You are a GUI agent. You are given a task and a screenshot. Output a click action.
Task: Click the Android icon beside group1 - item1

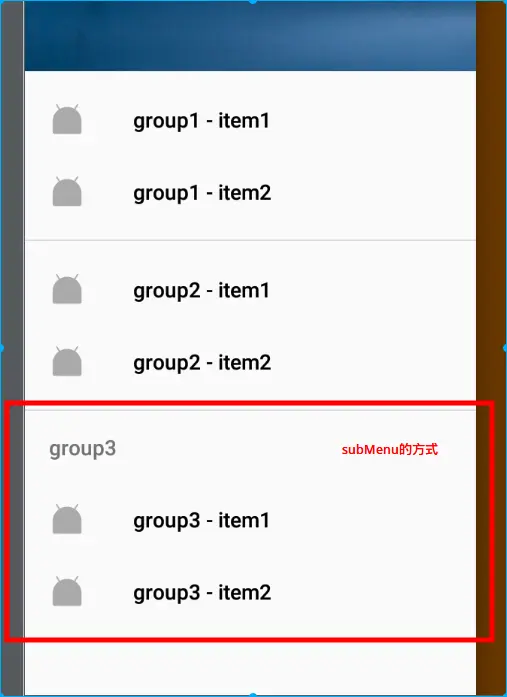pyautogui.click(x=67, y=119)
